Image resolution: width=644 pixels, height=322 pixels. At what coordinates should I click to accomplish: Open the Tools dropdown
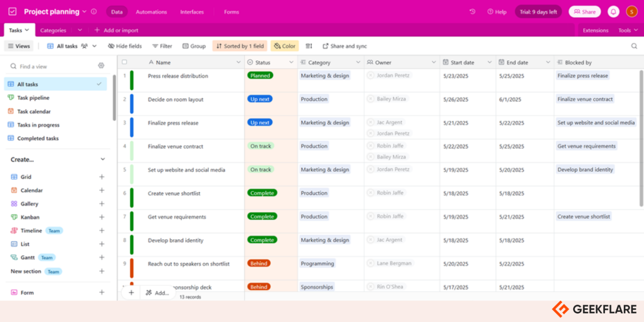(x=628, y=30)
